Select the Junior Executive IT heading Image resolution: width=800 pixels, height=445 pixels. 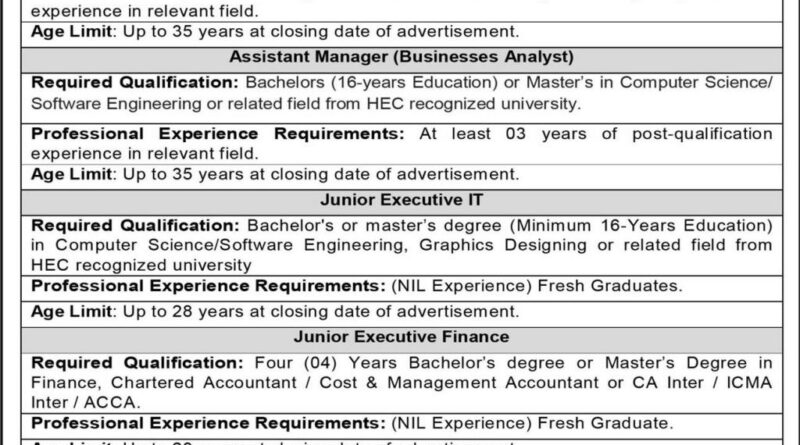pos(399,198)
